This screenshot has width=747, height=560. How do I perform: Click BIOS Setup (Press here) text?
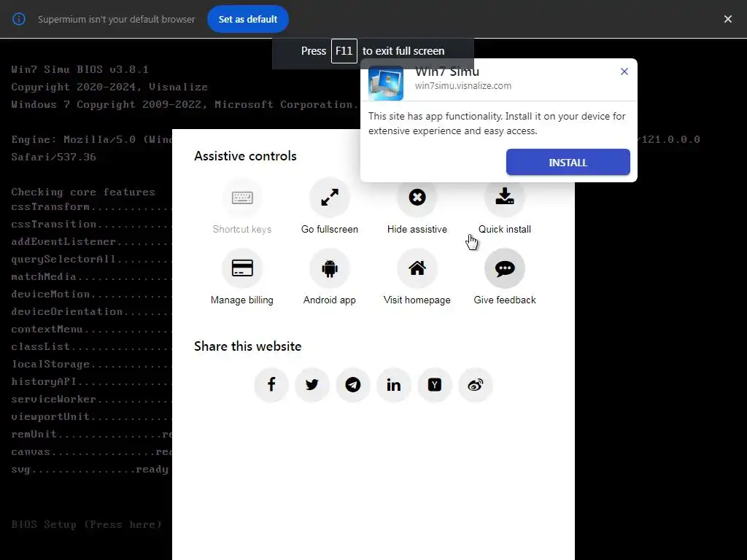pyautogui.click(x=86, y=524)
